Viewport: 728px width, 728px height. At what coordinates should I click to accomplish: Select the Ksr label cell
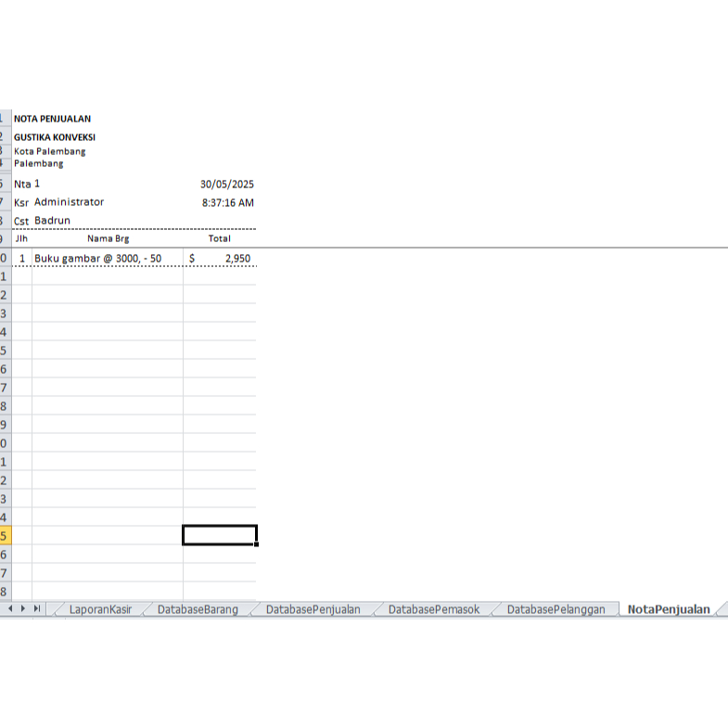click(x=21, y=202)
